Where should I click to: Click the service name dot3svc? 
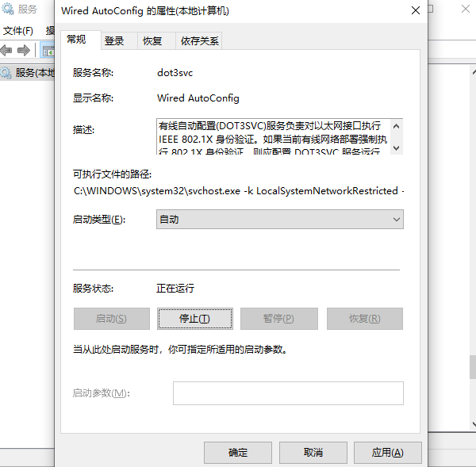click(x=175, y=73)
